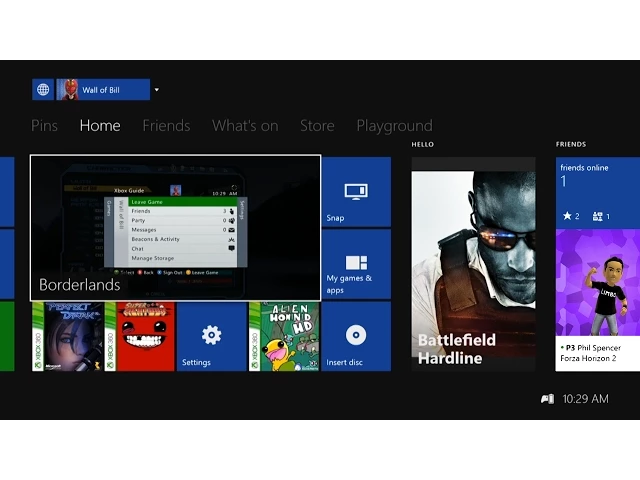
Task: Click the globe network icon button
Action: (x=43, y=89)
